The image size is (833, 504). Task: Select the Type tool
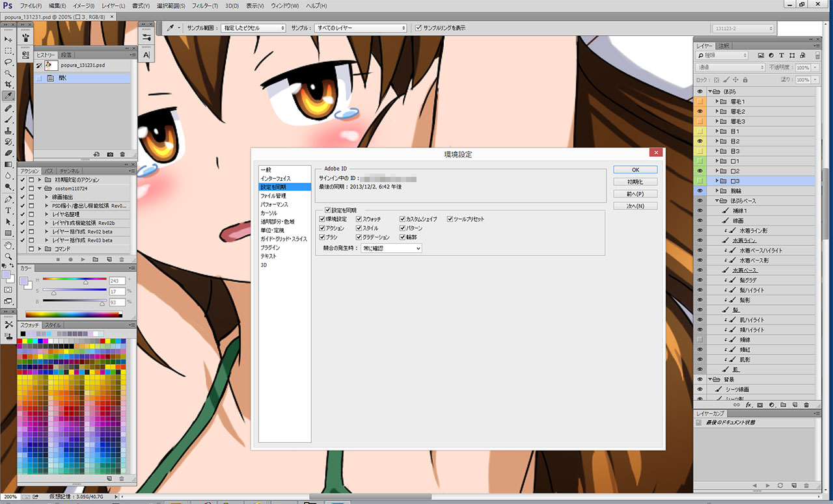(8, 210)
